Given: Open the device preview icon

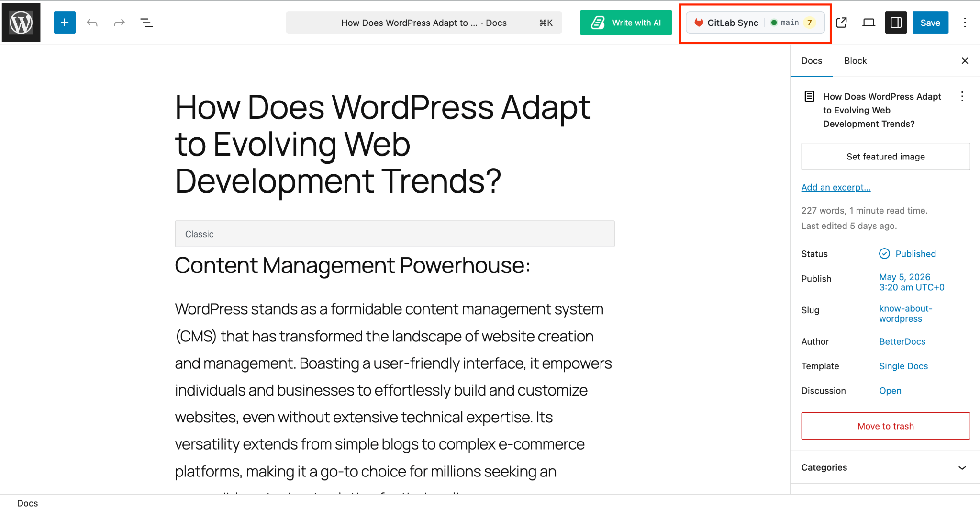Looking at the screenshot, I should point(869,23).
